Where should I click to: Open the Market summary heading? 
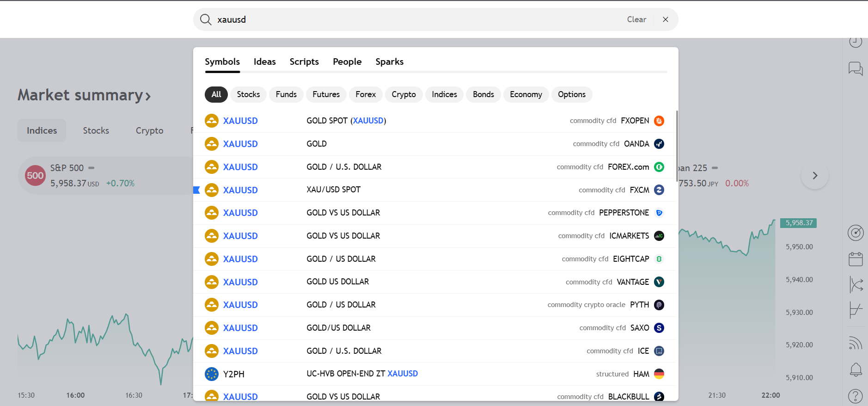click(84, 95)
